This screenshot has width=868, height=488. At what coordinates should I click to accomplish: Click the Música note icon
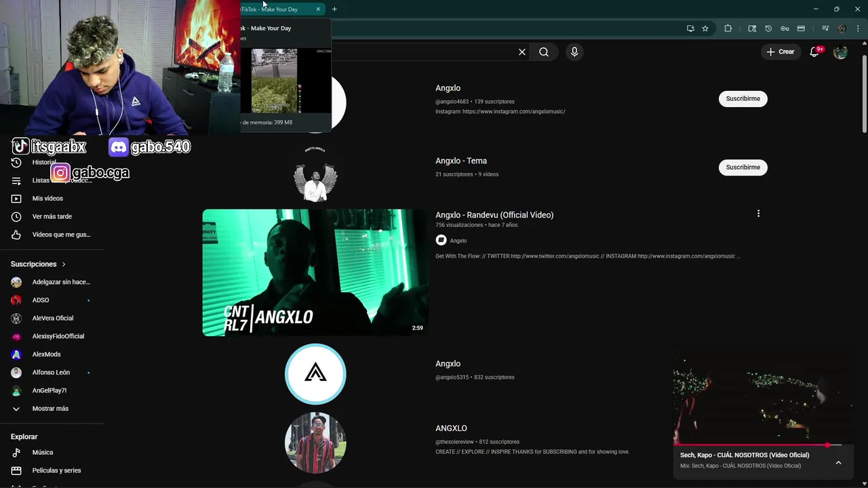(16, 452)
